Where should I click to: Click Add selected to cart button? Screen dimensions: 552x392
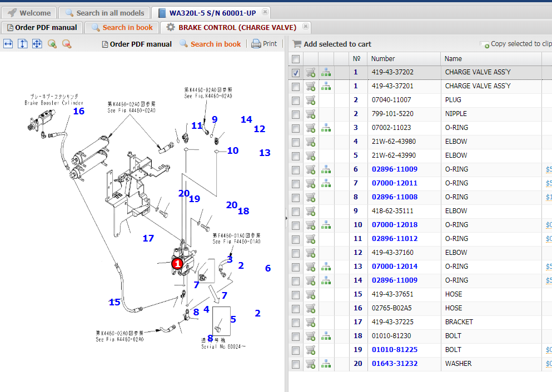point(332,44)
